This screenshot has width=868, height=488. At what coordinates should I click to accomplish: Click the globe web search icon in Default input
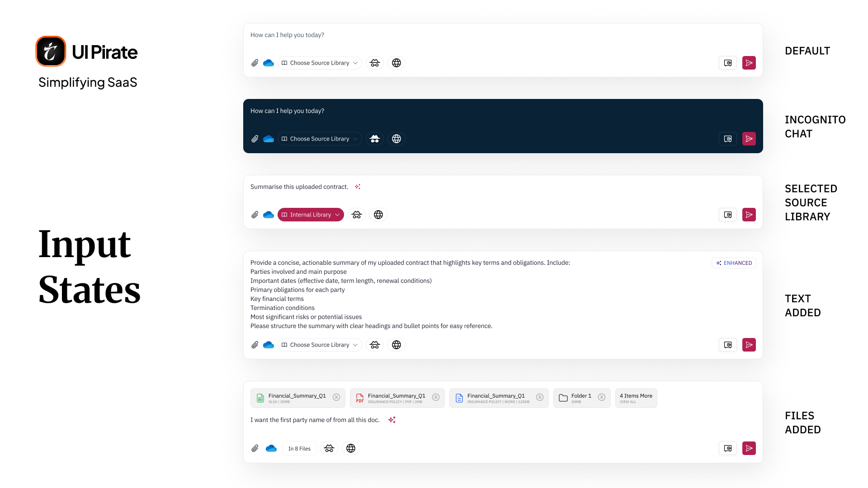[396, 63]
